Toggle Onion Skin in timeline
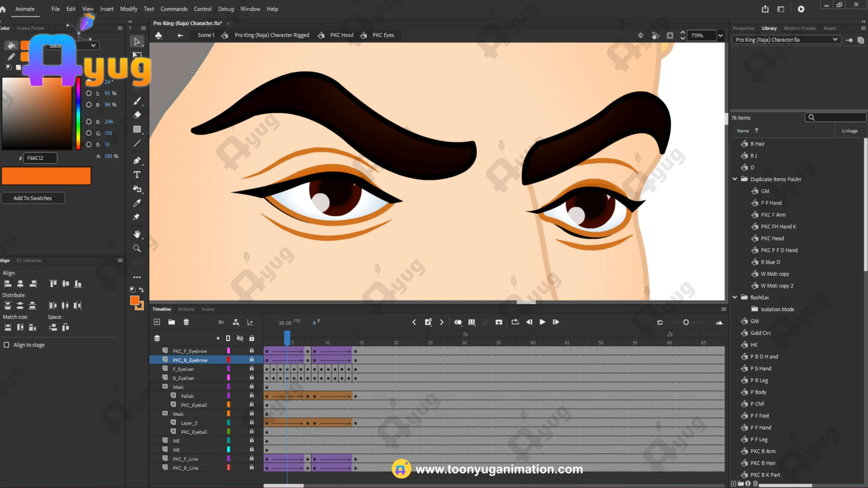The height and width of the screenshot is (488, 868). [x=458, y=322]
